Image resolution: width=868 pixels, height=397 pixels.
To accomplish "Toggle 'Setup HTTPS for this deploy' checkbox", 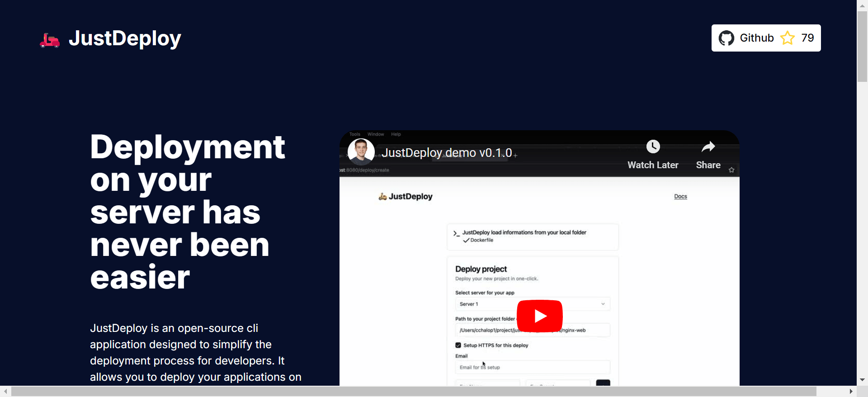I will 458,345.
